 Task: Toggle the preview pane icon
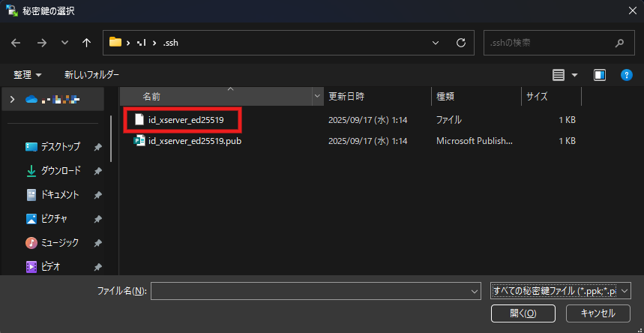coord(599,75)
